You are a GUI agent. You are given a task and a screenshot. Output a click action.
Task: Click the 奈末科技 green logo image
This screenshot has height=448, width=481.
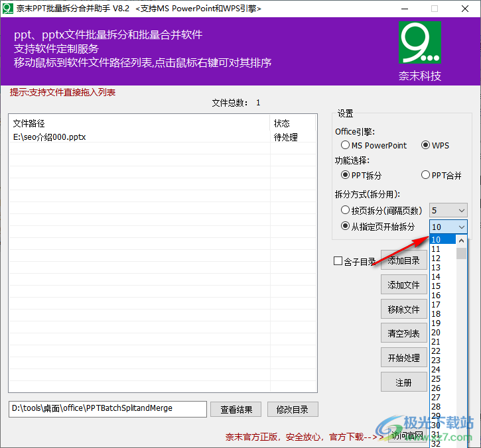click(420, 42)
